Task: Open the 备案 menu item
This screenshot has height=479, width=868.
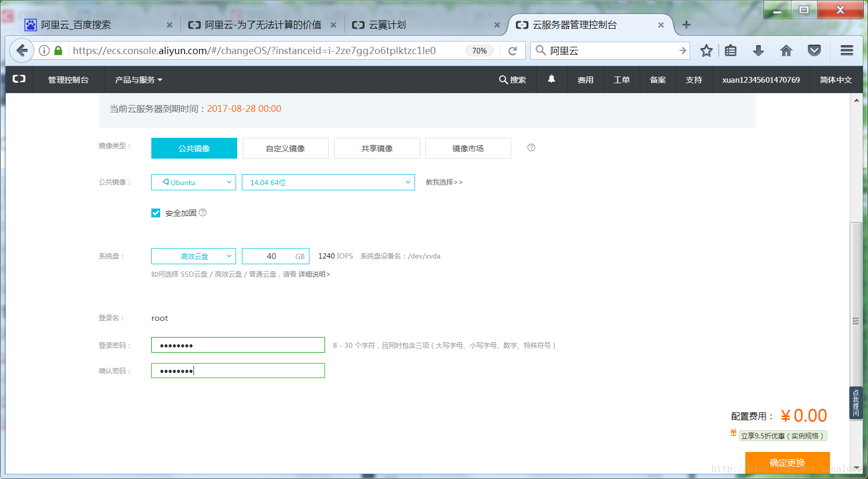Action: (x=658, y=80)
